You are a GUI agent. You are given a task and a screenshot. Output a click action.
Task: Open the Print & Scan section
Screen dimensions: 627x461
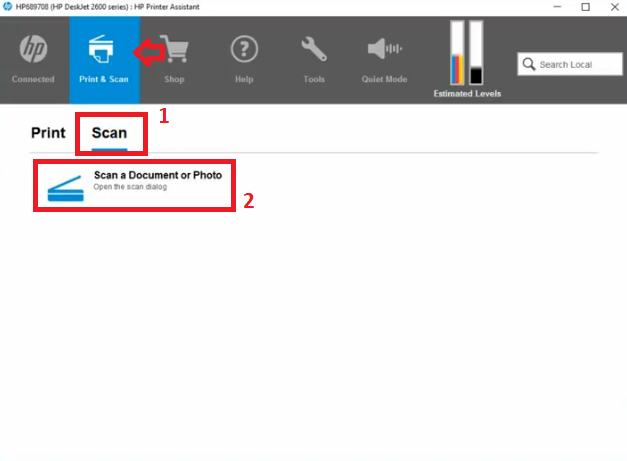[x=104, y=60]
